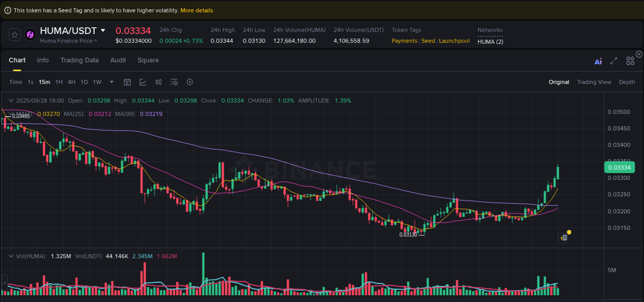Screen dimensions: 644x302
Task: Open chart display settings via filter icon
Action: click(x=174, y=82)
